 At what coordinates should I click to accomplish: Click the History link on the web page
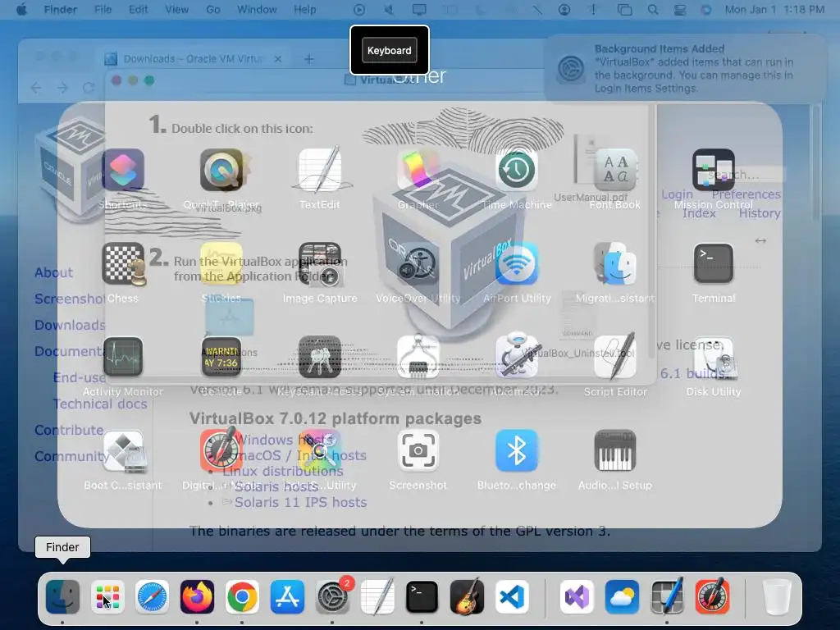click(760, 213)
